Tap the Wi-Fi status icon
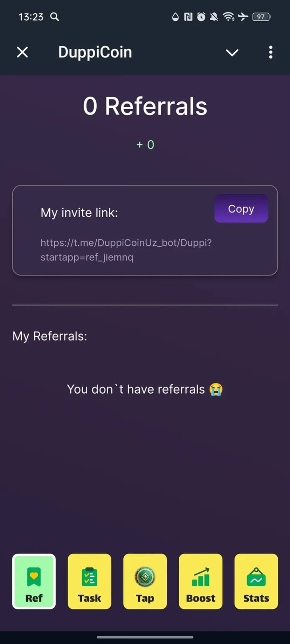This screenshot has height=644, width=290. [x=229, y=16]
